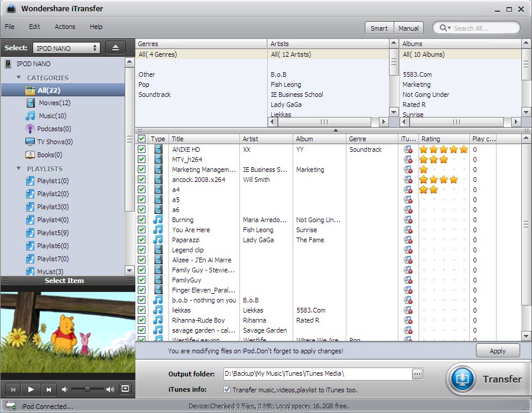
Task: Collapse the PLAYLISTS tree section
Action: click(x=19, y=168)
